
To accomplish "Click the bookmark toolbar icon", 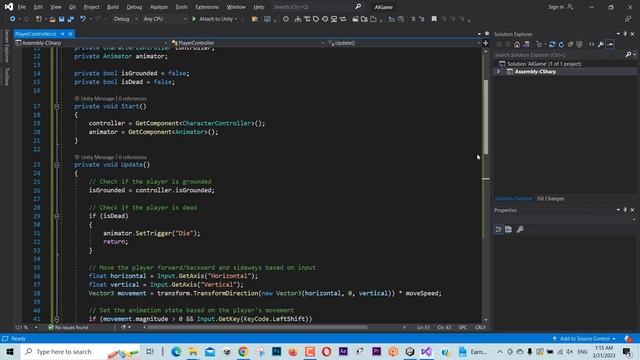I will click(x=434, y=19).
